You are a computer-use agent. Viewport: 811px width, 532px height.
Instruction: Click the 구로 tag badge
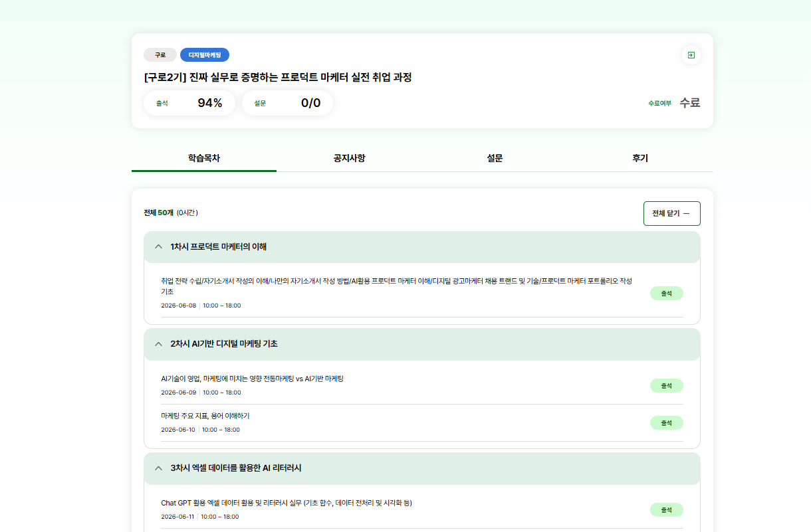coord(160,55)
